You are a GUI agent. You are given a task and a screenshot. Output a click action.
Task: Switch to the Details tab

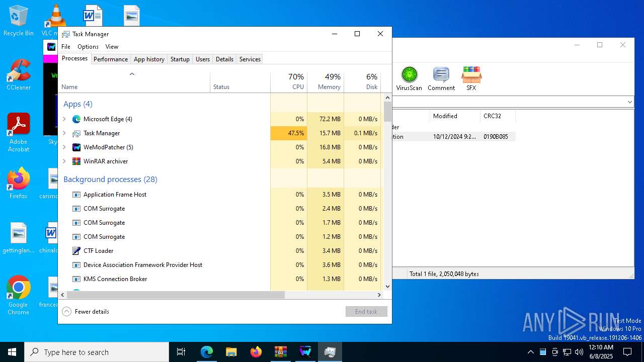coord(224,59)
